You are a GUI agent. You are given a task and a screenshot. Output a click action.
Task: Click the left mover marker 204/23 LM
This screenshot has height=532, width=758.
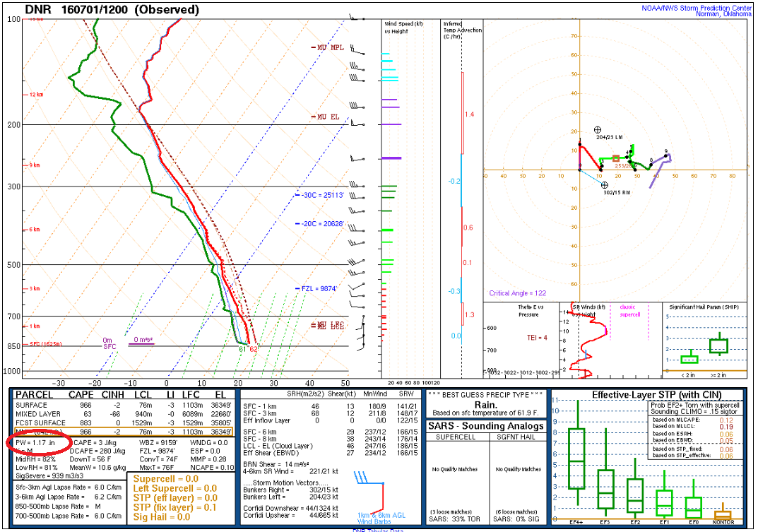(598, 130)
